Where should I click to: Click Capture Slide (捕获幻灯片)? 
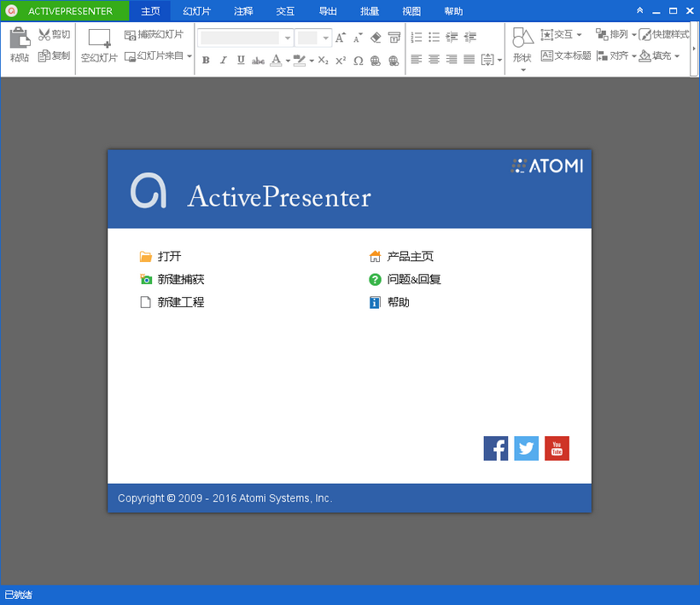(154, 34)
